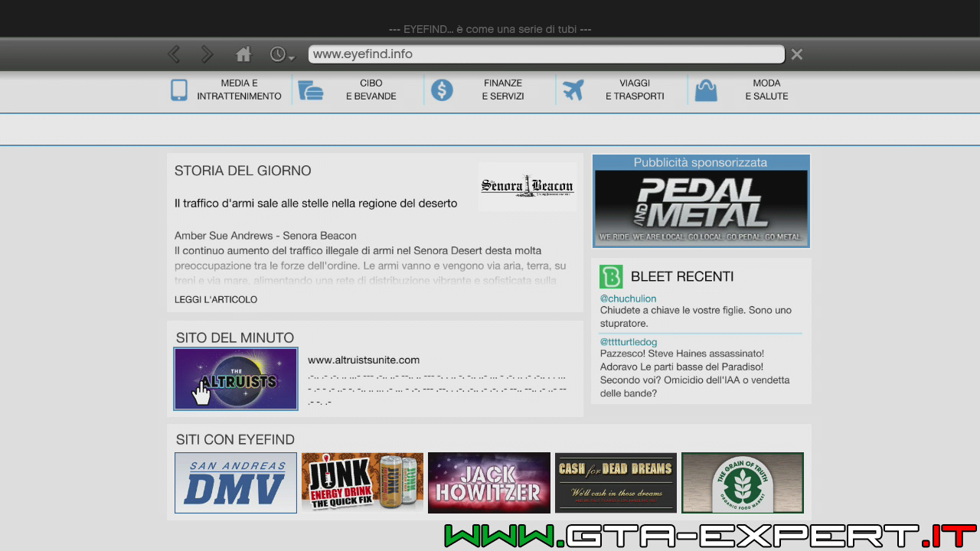Visit the @tttturtledog bleet profile
Screen dimensions: 980x551
click(x=629, y=342)
